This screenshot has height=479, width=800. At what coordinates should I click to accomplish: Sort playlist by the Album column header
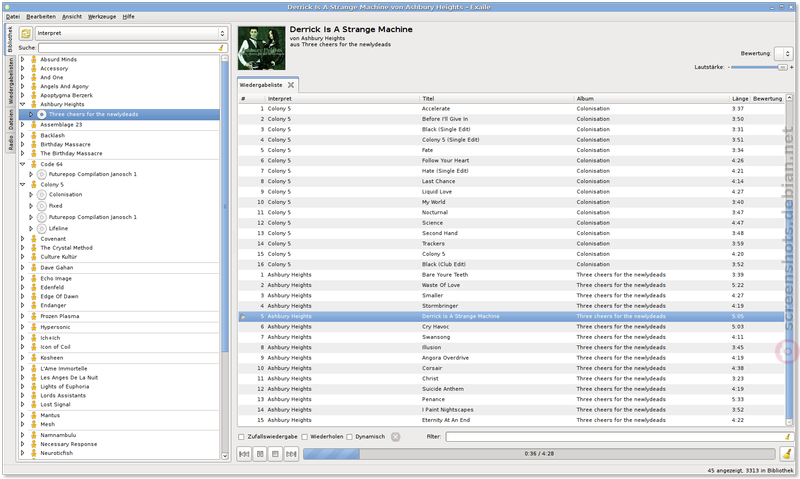coord(652,98)
